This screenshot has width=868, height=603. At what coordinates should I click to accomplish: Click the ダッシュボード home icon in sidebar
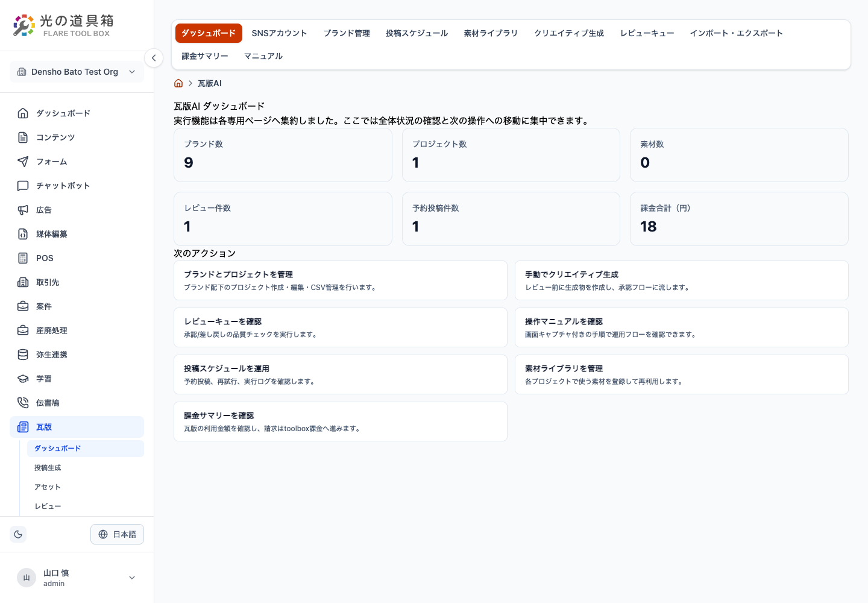pos(23,113)
